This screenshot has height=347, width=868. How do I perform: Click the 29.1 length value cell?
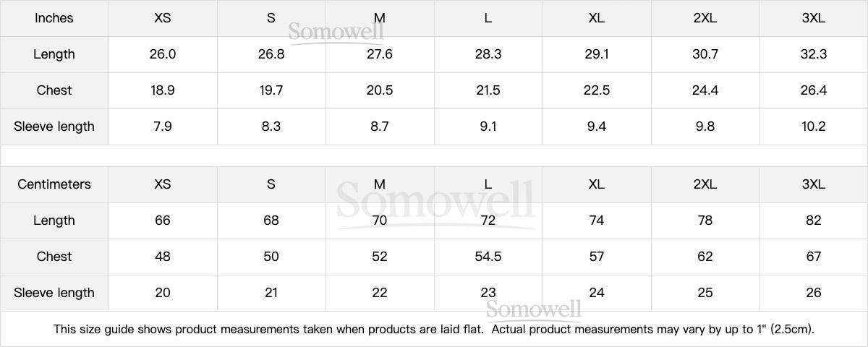(597, 54)
